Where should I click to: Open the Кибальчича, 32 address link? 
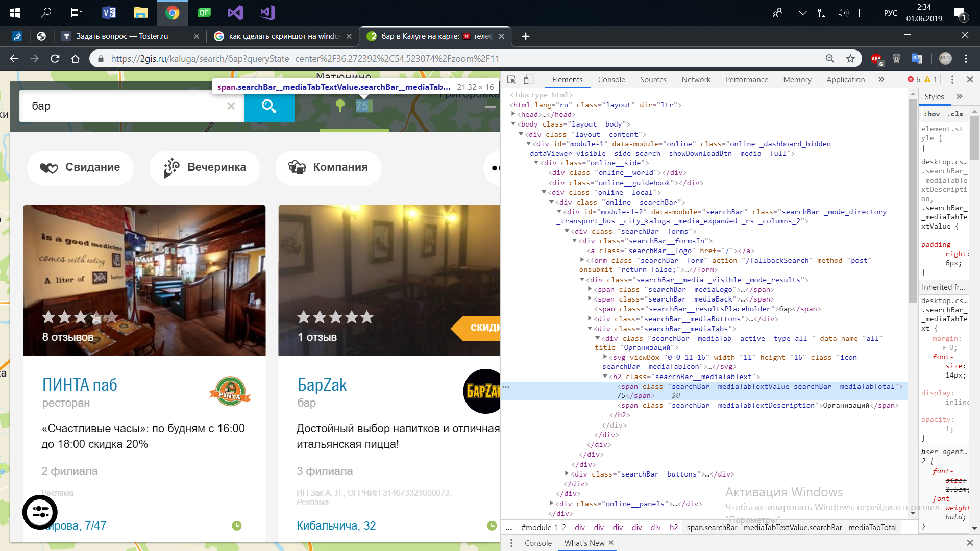pos(336,525)
